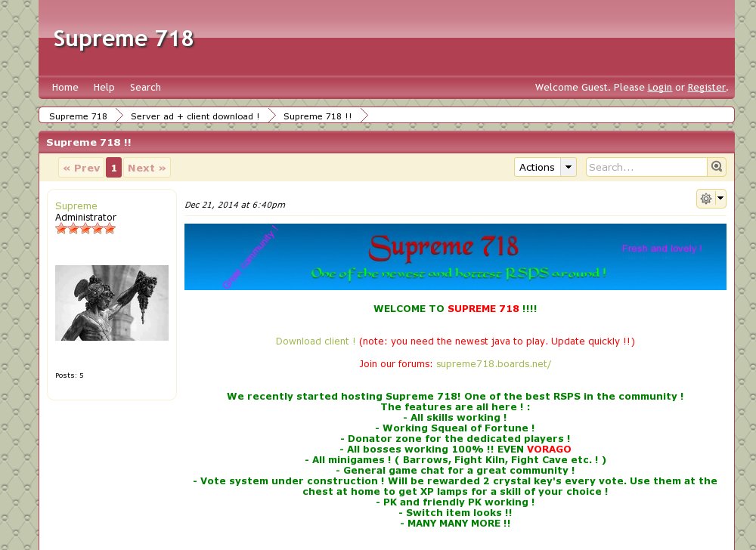
Task: Visit the supreme718.boards.net forum link
Action: point(492,363)
